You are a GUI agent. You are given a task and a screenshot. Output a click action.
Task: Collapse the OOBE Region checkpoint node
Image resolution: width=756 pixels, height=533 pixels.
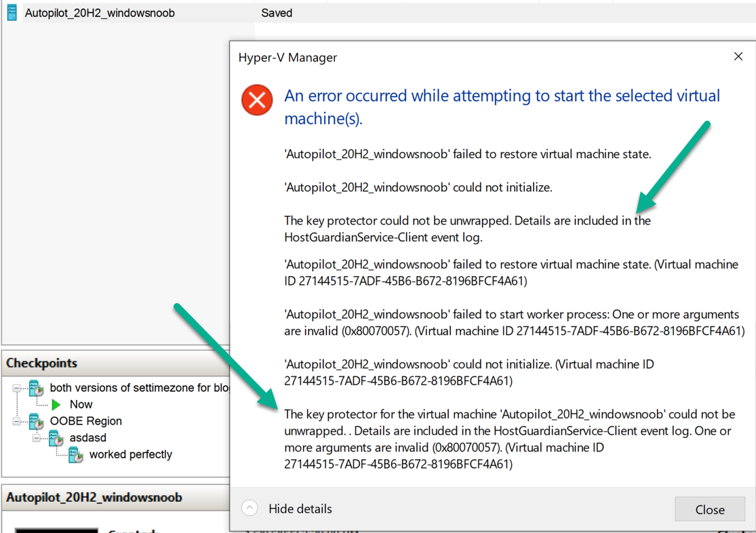click(x=16, y=421)
